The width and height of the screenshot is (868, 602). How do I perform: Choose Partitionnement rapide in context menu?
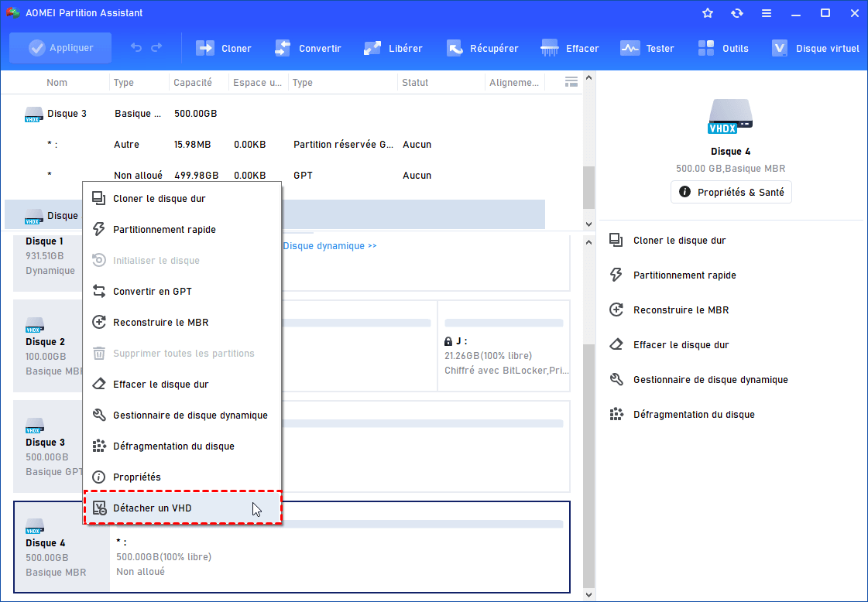(x=182, y=230)
